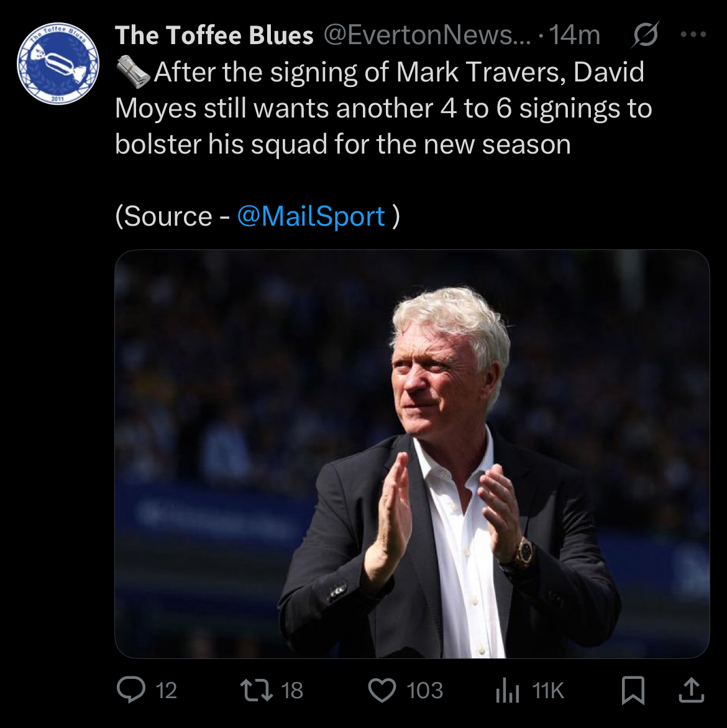Click the rolled newspaper emoji in the post

tap(133, 73)
